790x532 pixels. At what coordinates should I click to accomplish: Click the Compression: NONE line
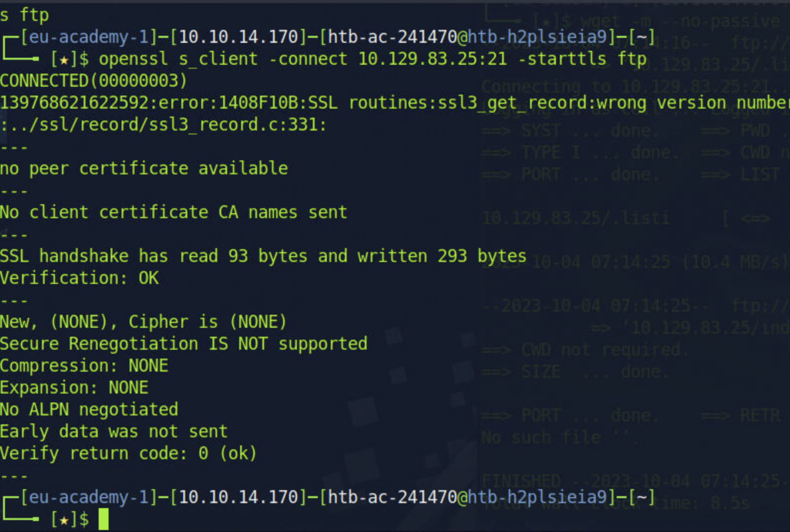[x=84, y=366]
